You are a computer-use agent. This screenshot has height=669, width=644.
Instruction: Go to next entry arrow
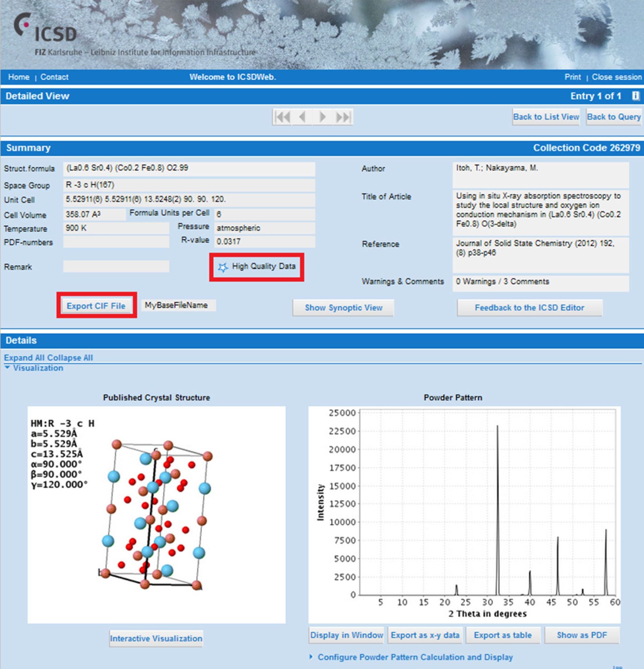(322, 117)
